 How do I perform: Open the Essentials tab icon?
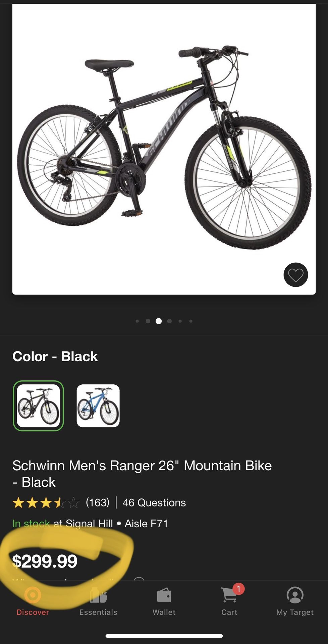pos(98,595)
